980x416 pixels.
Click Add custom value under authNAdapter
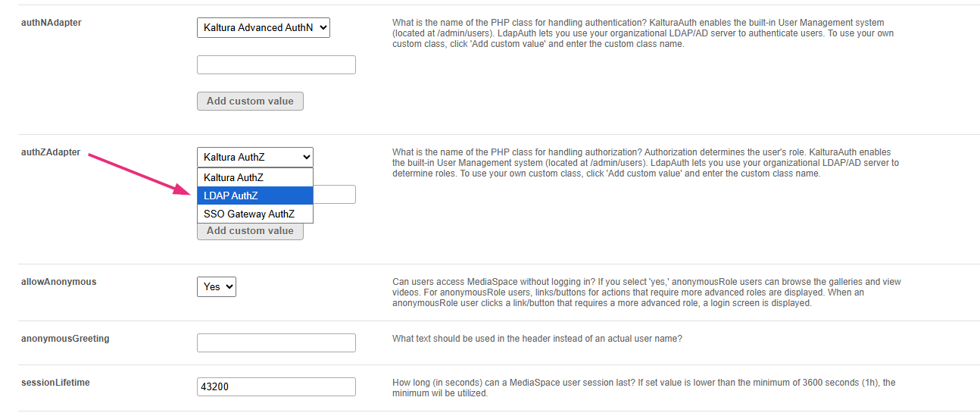tap(250, 101)
